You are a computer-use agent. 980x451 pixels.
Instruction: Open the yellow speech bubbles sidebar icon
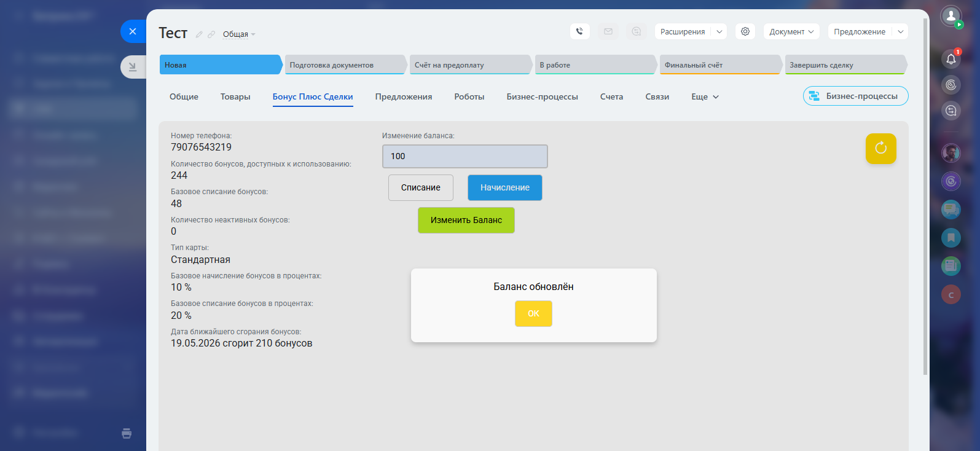(951, 210)
